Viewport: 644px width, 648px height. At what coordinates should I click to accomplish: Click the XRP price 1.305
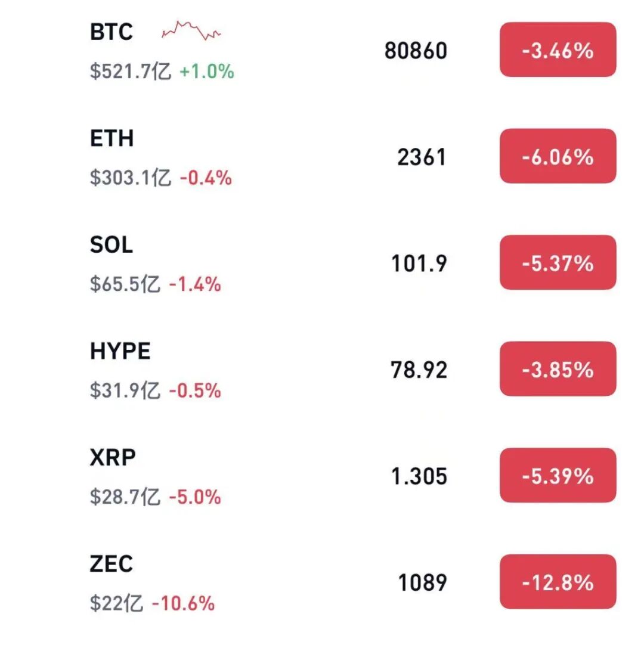click(x=419, y=476)
